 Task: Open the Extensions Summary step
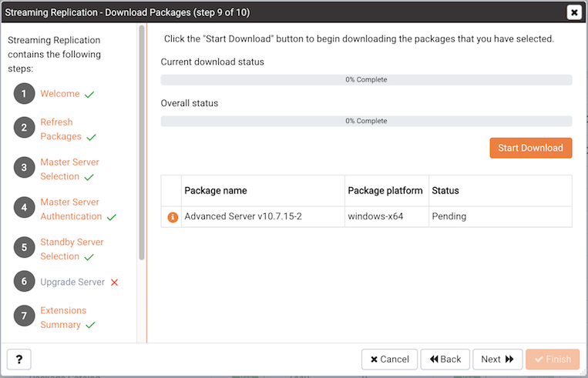[x=63, y=318]
